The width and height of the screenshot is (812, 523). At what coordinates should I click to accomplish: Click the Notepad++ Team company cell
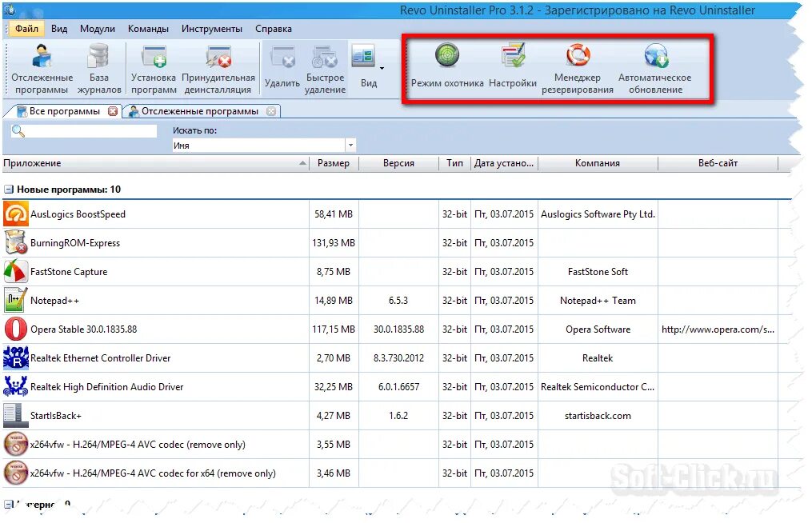pos(598,301)
